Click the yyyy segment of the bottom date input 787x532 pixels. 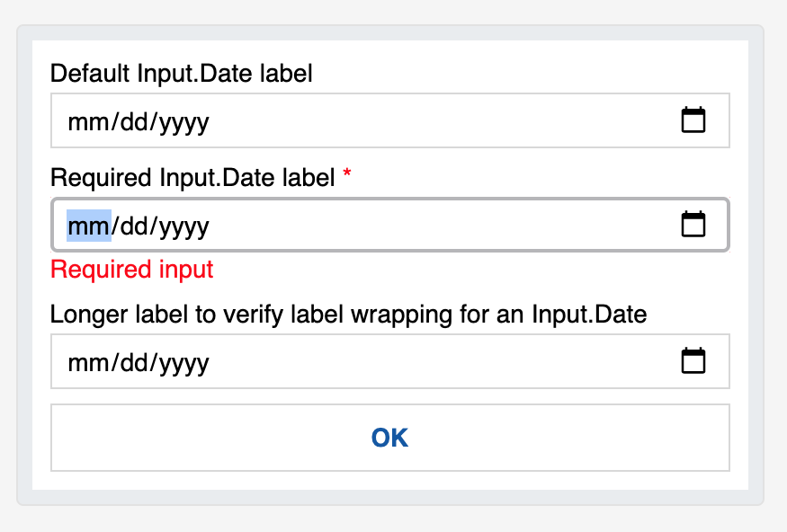tap(183, 361)
